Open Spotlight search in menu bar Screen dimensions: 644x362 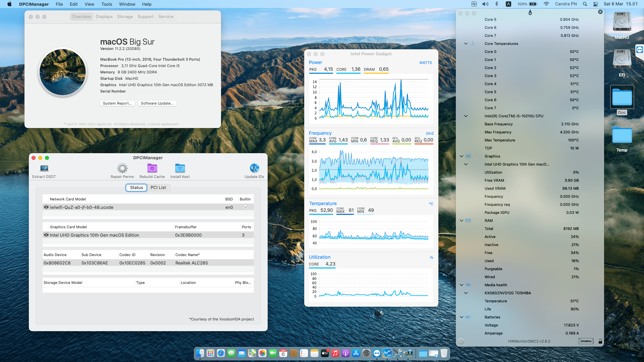pyautogui.click(x=585, y=4)
